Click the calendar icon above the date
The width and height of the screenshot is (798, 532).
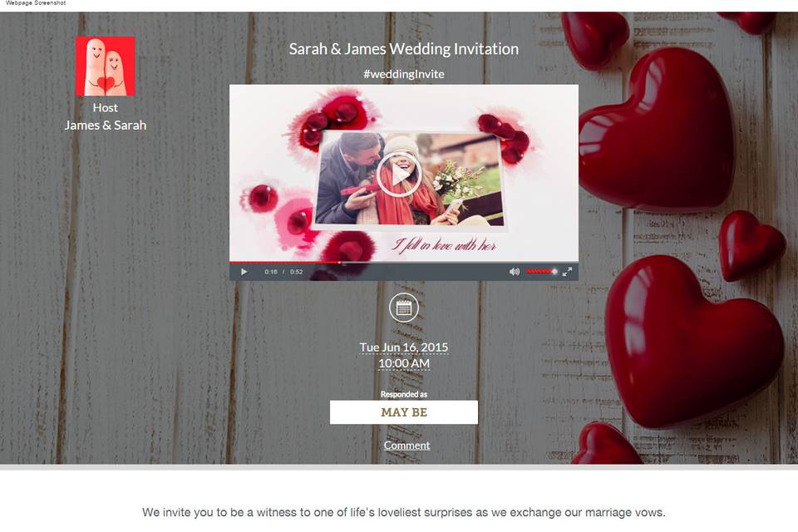click(x=404, y=308)
